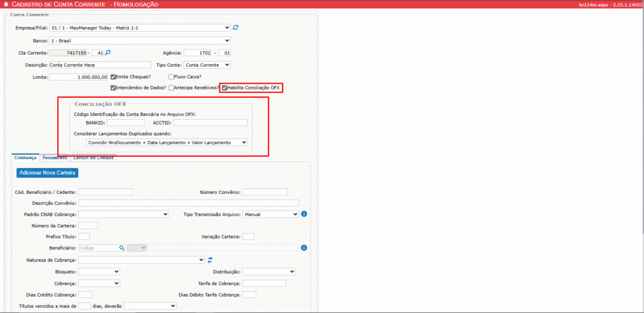
Task: Check the Antecipa Recebíveis option
Action: (x=171, y=88)
